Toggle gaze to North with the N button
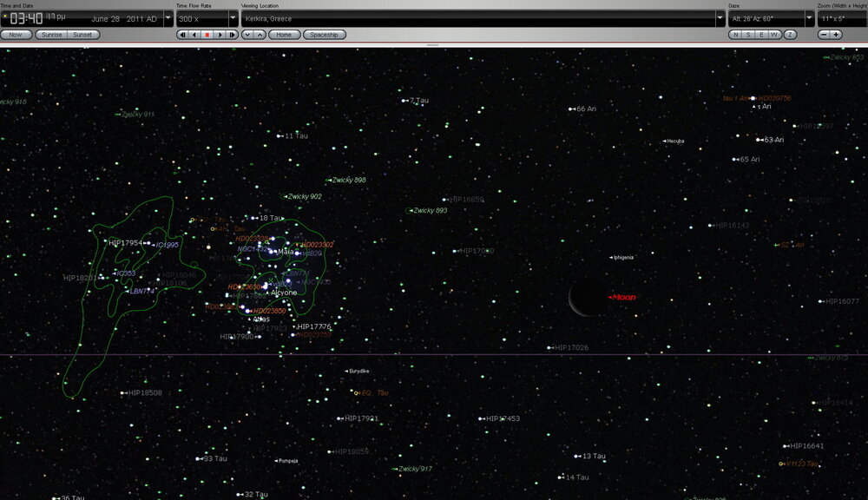The image size is (868, 500). 735,36
